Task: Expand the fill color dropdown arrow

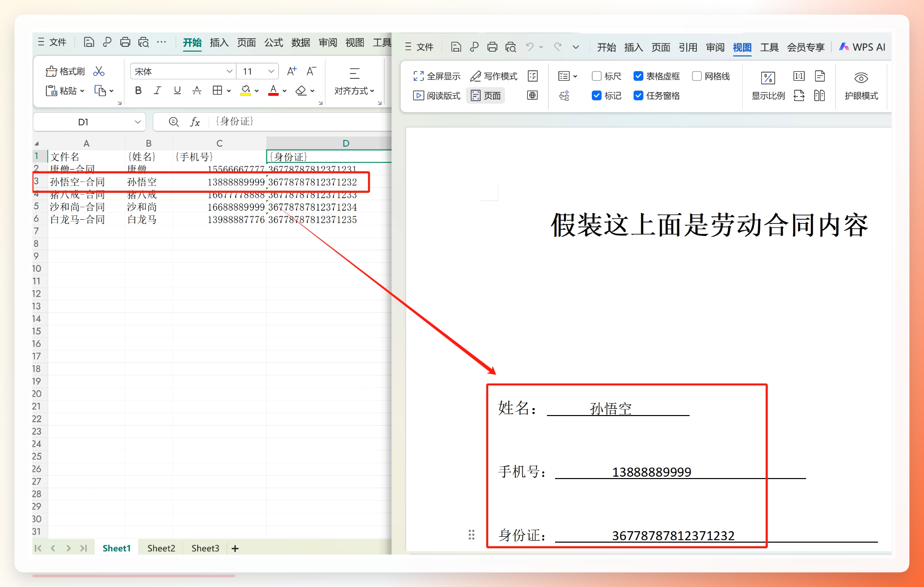Action: pos(257,91)
